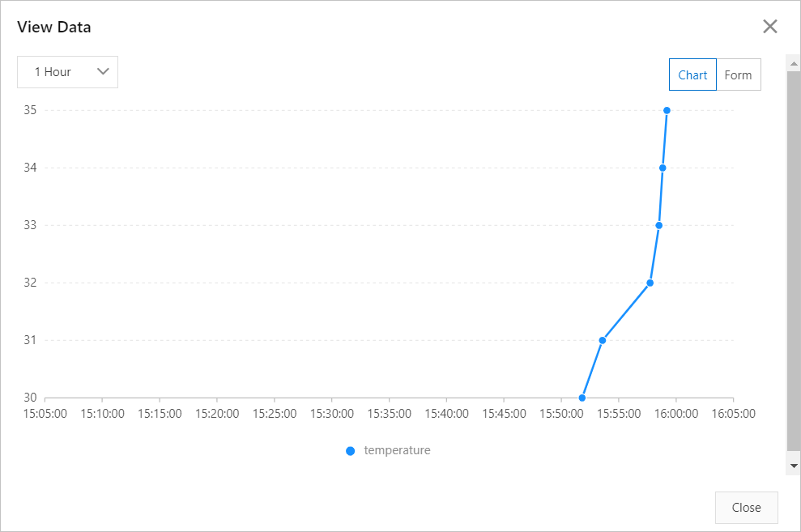Open the 1 Hour time range dropdown
801x532 pixels.
[67, 72]
